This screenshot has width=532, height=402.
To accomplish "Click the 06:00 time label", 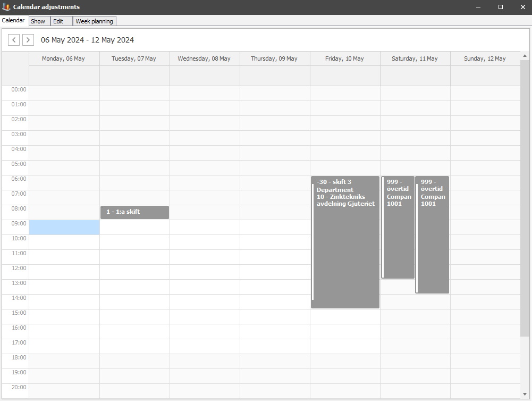I will coord(19,179).
